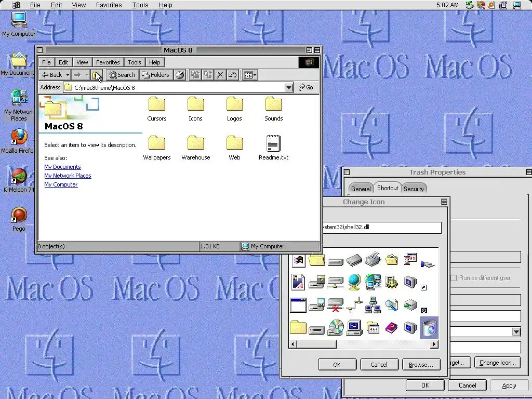Open the File menu in MacOS 8 window

pyautogui.click(x=46, y=62)
